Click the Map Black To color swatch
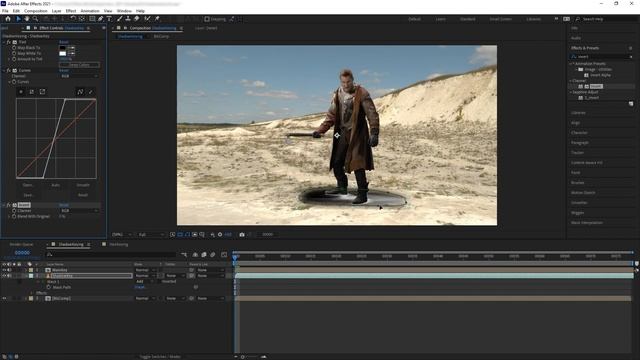 pos(62,48)
